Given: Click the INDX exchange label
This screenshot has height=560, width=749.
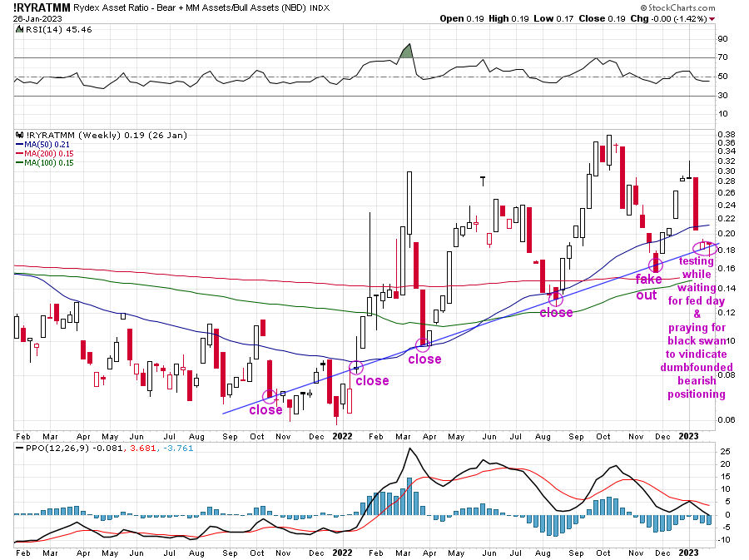Looking at the screenshot, I should 320,8.
